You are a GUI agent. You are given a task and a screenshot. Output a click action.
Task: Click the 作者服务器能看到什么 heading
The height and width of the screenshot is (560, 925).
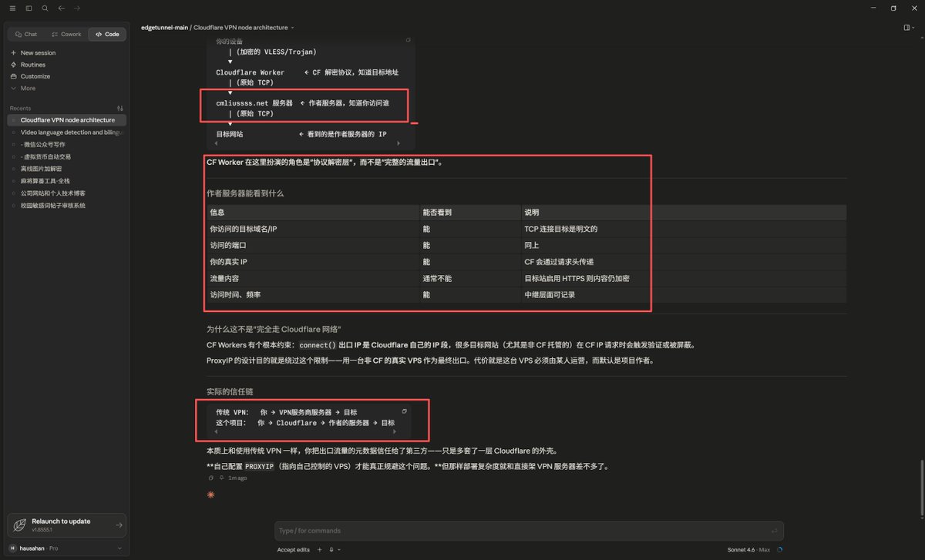tap(245, 193)
